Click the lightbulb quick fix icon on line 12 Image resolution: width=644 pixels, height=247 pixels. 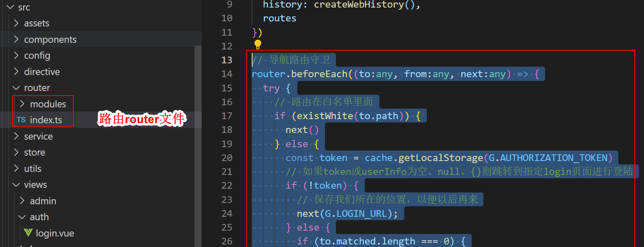point(257,44)
